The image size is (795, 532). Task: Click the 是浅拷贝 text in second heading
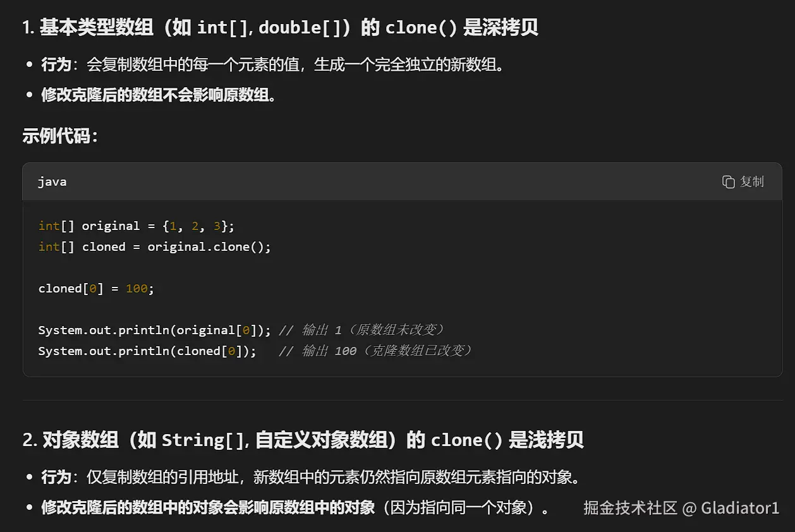point(546,440)
